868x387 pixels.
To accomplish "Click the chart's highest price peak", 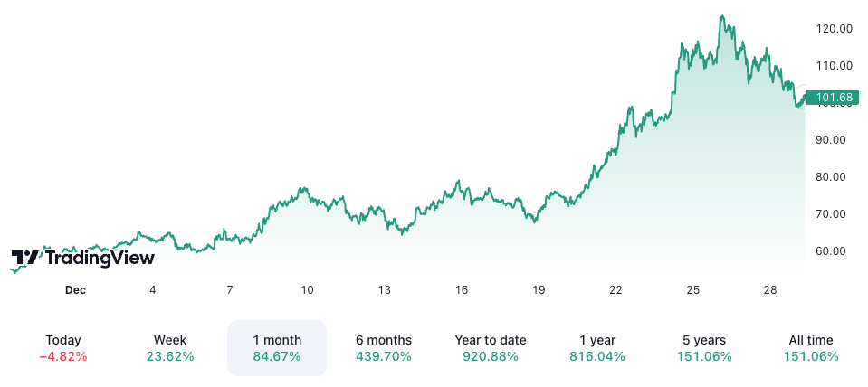I will (721, 16).
